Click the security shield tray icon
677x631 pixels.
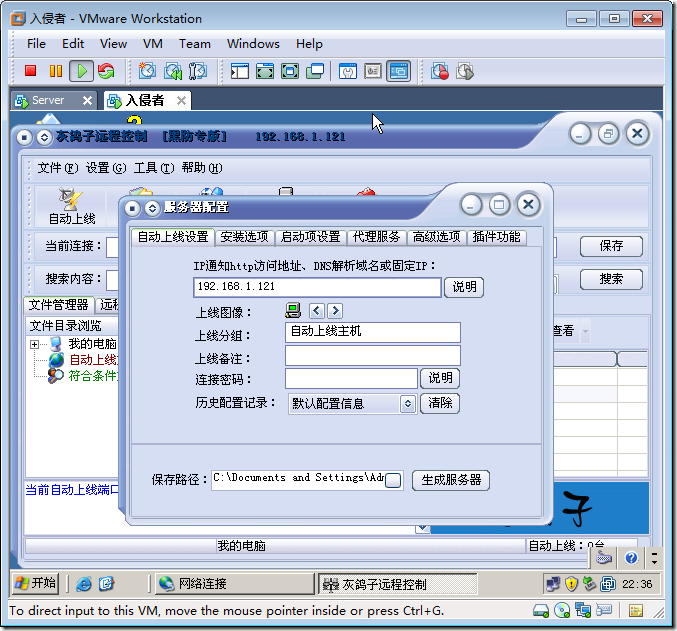(571, 584)
